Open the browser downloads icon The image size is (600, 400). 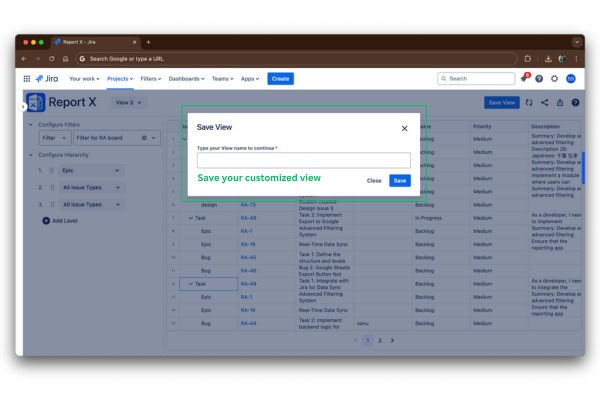(548, 59)
